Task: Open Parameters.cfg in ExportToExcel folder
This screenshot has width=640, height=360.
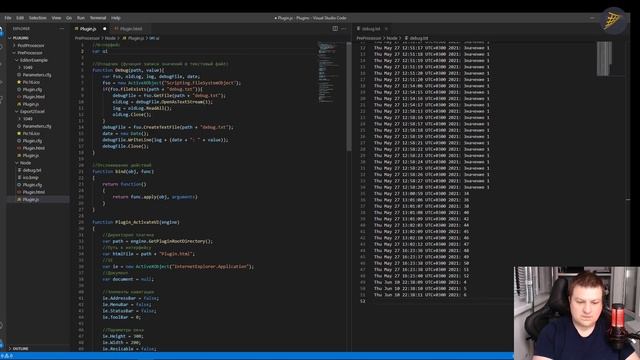Action: pos(37,126)
